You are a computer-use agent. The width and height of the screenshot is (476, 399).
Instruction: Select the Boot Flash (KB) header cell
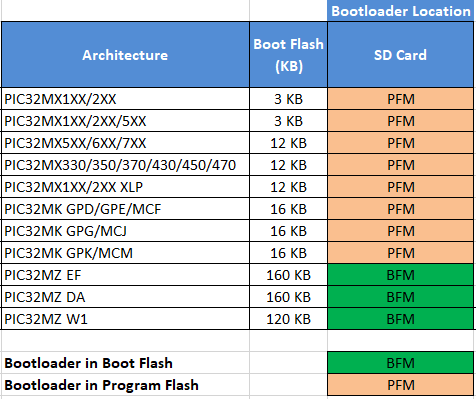[x=288, y=55]
